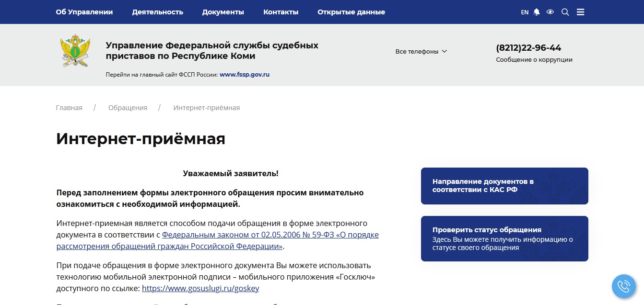Click the FSSP eagle emblem logo
644x305 pixels.
[75, 51]
